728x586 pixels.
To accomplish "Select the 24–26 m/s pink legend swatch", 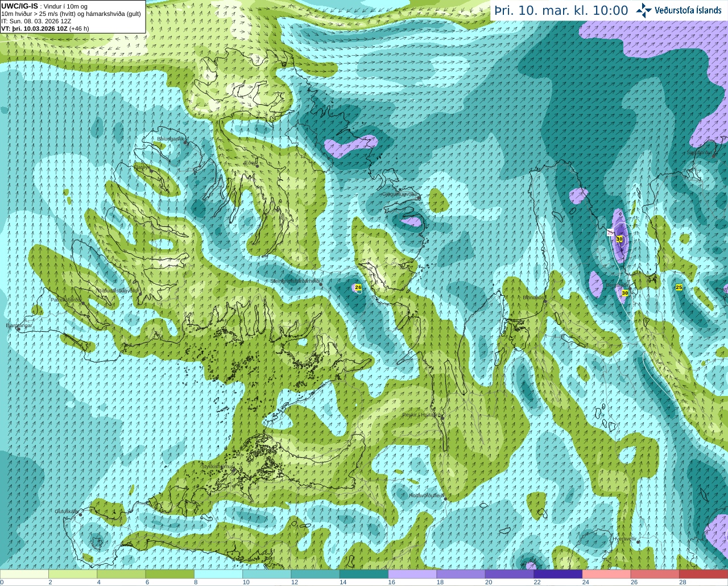I will [x=606, y=574].
